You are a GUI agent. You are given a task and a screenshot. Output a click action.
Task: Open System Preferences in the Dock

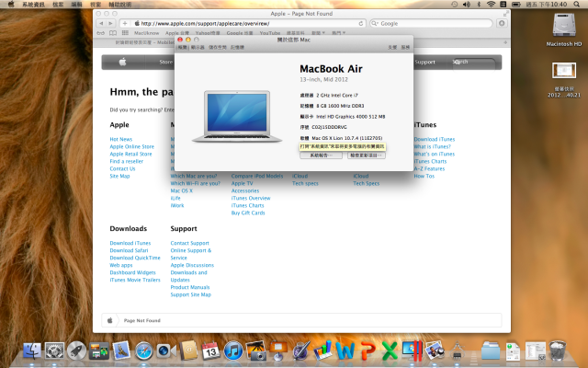[54, 351]
